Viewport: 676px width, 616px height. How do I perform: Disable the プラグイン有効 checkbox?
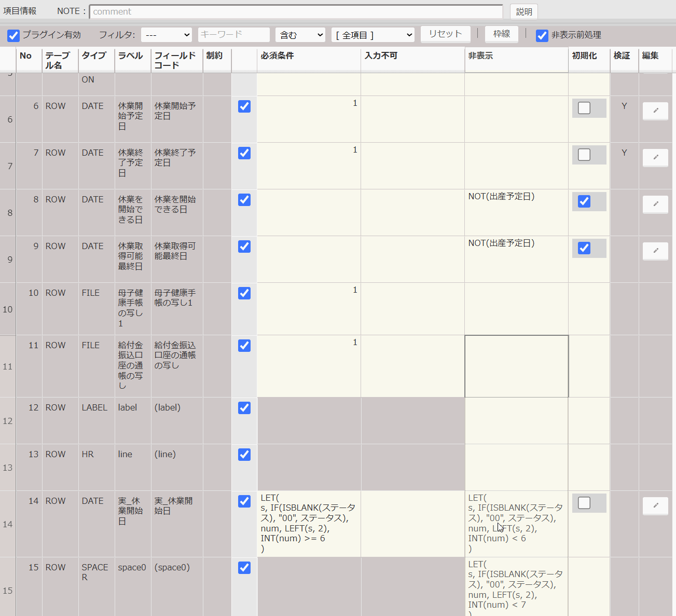13,35
